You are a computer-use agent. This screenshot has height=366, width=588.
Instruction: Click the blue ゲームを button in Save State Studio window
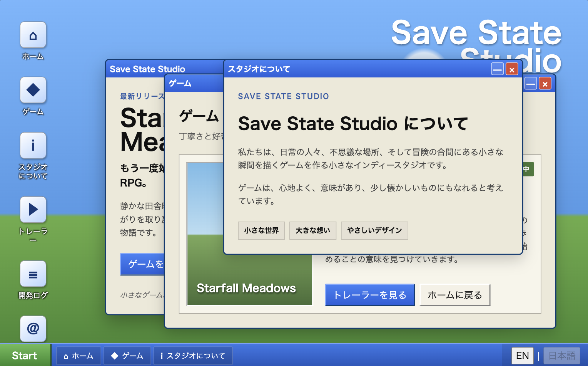(142, 264)
